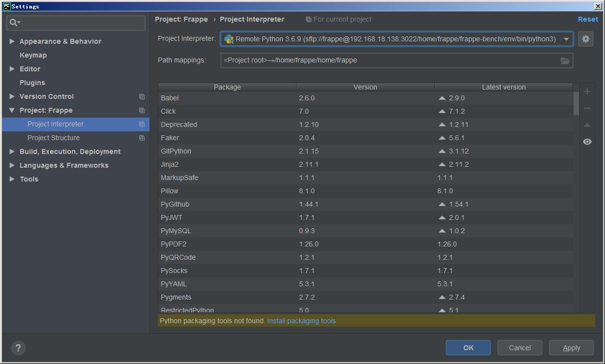Screen dimensions: 605x364
Task: Click the path mappings folder browse icon
Action: tap(565, 61)
